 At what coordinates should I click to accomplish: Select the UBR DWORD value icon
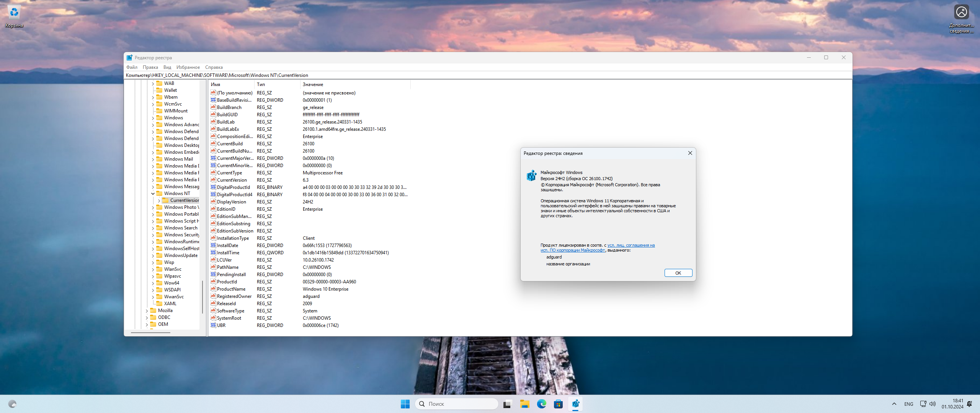213,325
